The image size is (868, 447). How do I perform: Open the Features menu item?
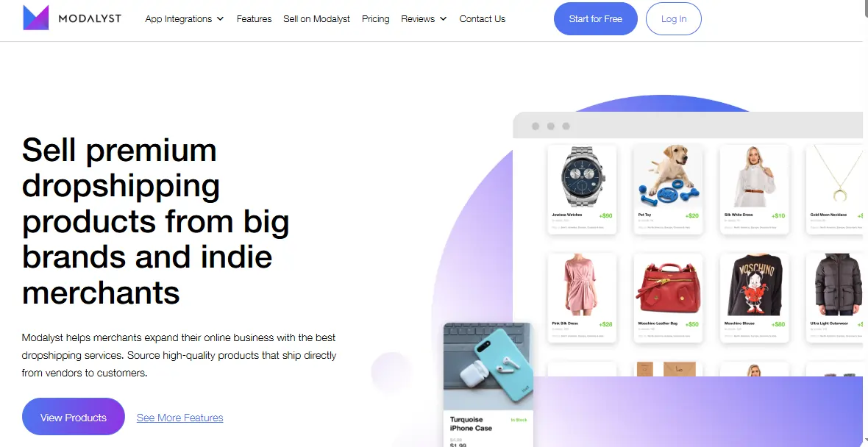point(254,19)
